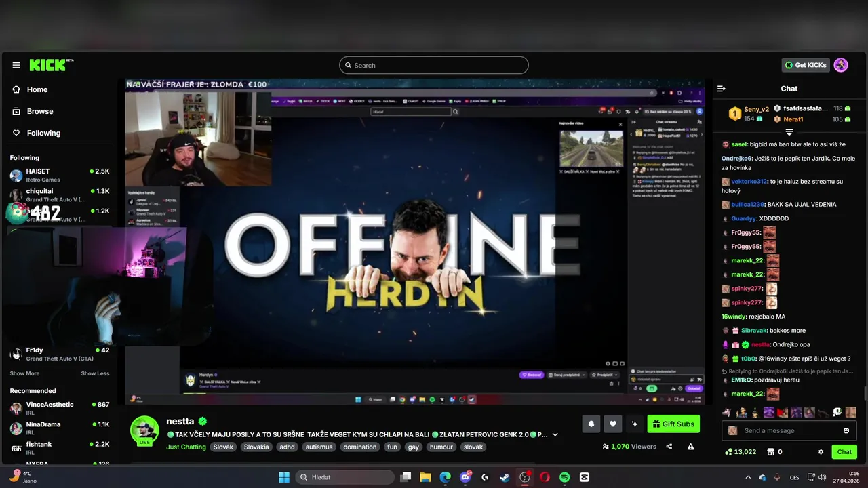868x488 pixels.
Task: Focus the Send a message field
Action: pos(790,430)
